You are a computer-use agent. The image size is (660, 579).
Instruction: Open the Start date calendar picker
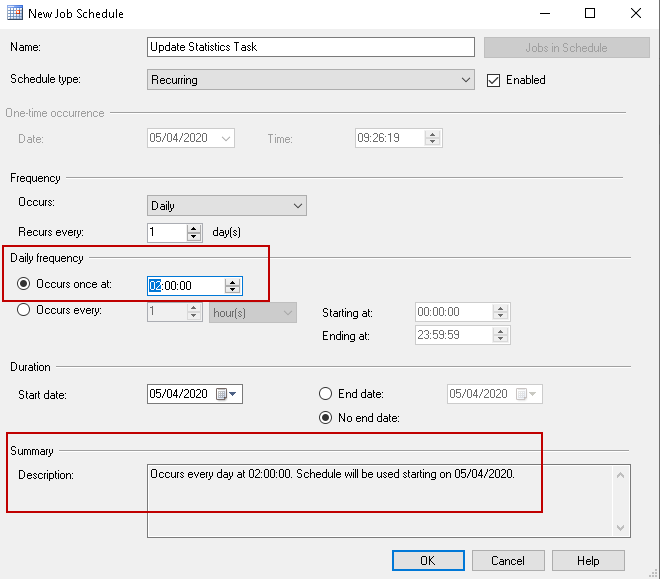228,394
